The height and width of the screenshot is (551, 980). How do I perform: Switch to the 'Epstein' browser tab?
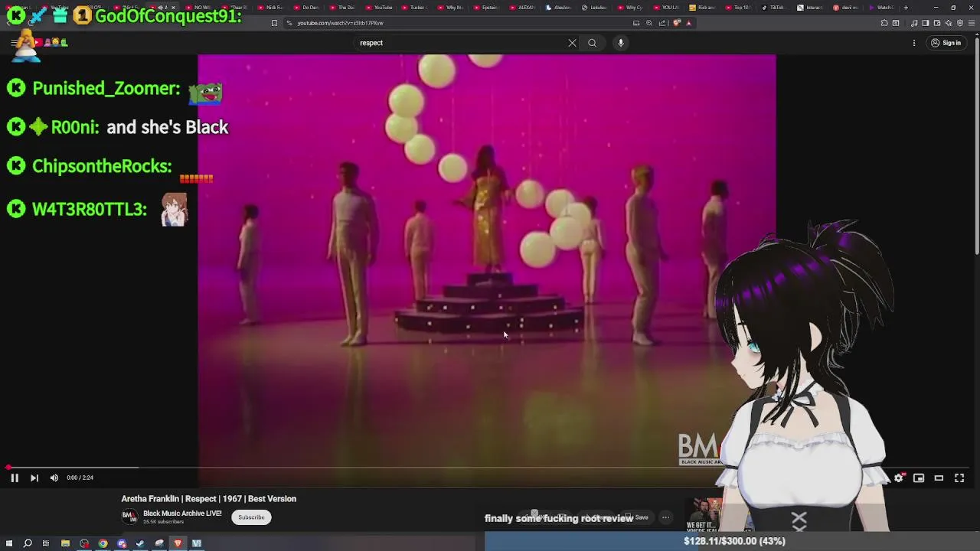pos(485,8)
